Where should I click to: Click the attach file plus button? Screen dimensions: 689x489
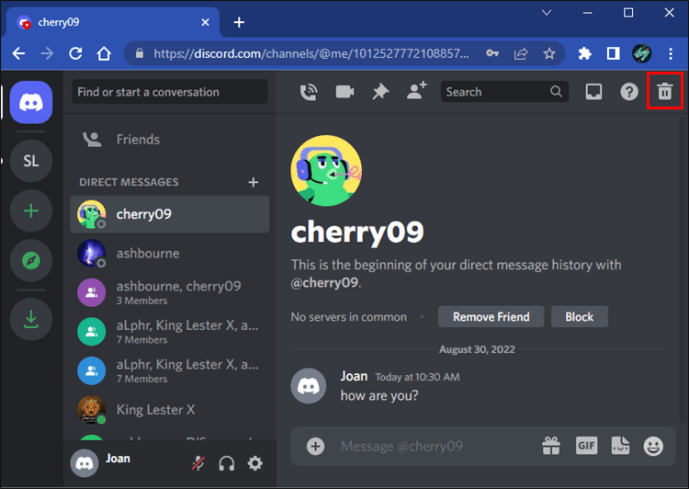click(315, 446)
